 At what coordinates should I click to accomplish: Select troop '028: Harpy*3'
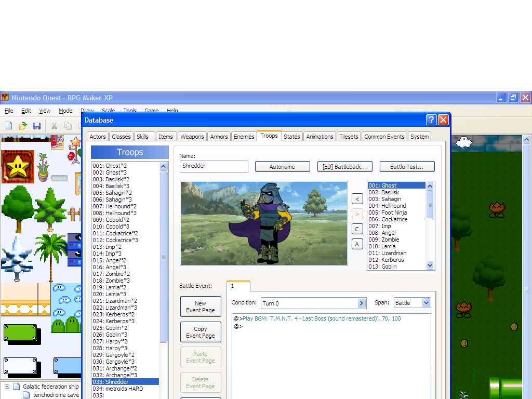(x=125, y=348)
